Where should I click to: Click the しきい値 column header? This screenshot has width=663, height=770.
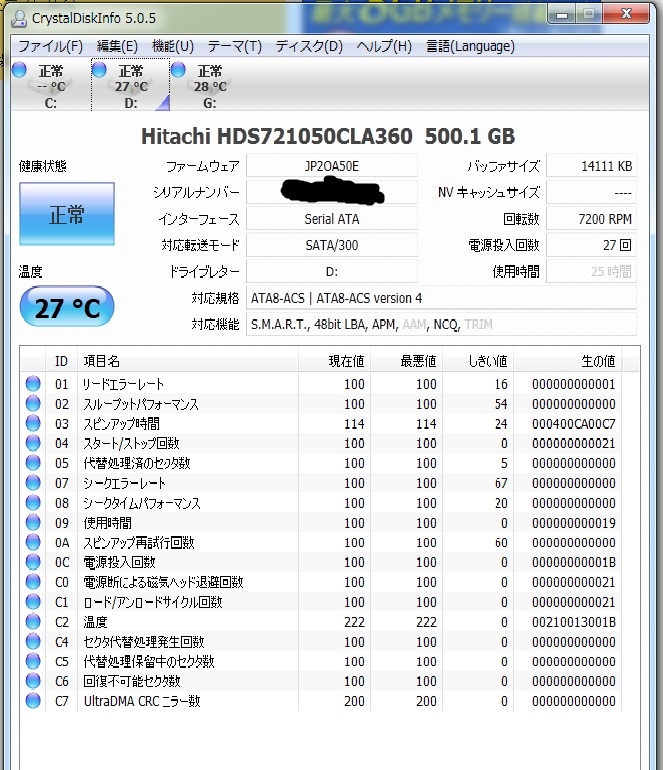[x=478, y=361]
